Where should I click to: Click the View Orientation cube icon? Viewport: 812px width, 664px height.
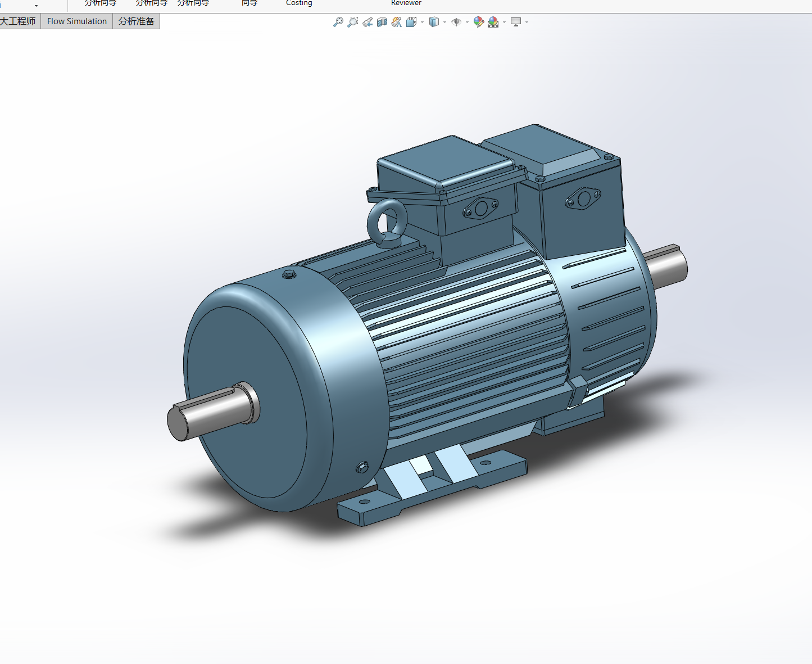(x=411, y=22)
